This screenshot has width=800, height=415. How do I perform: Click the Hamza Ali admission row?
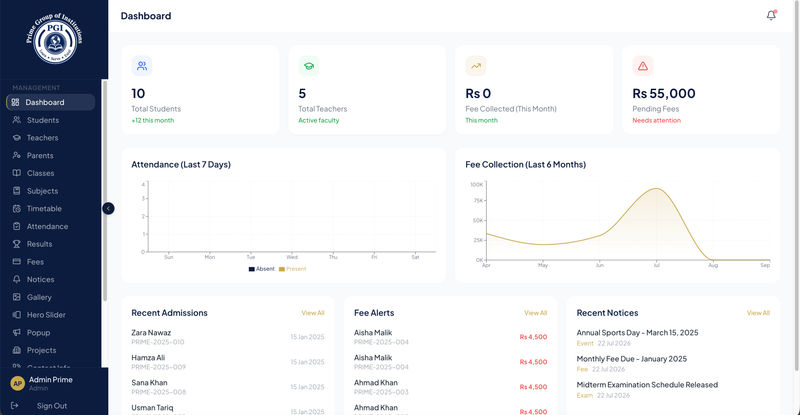228,362
